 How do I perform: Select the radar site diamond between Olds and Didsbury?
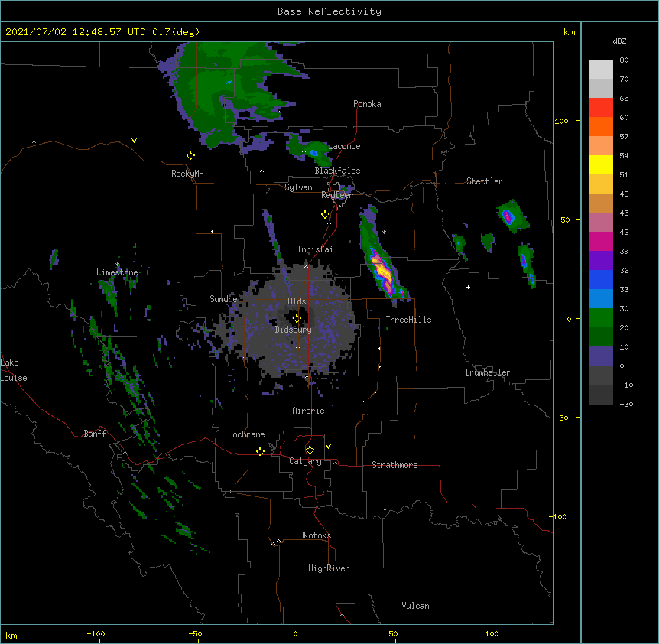[297, 319]
